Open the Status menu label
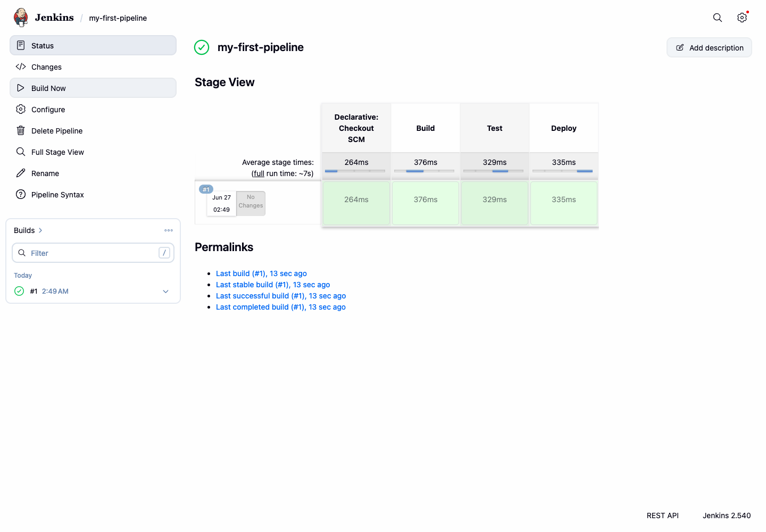This screenshot has height=532, width=766. (x=43, y=46)
